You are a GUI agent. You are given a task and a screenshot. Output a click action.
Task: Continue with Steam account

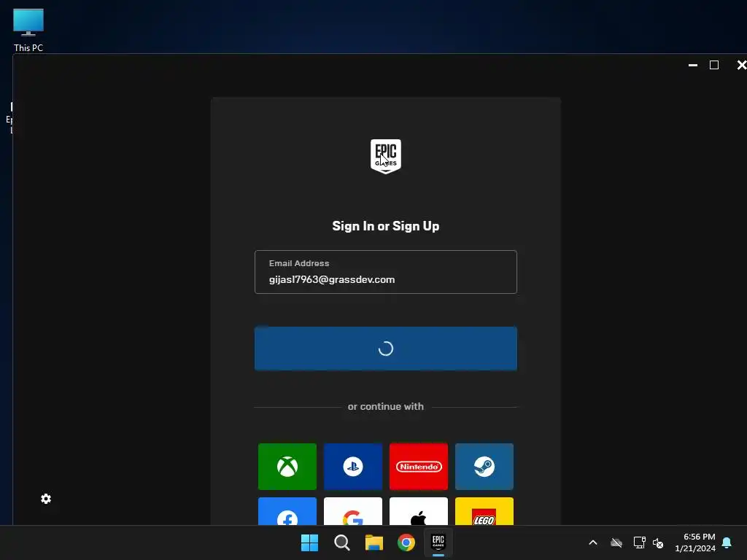484,466
